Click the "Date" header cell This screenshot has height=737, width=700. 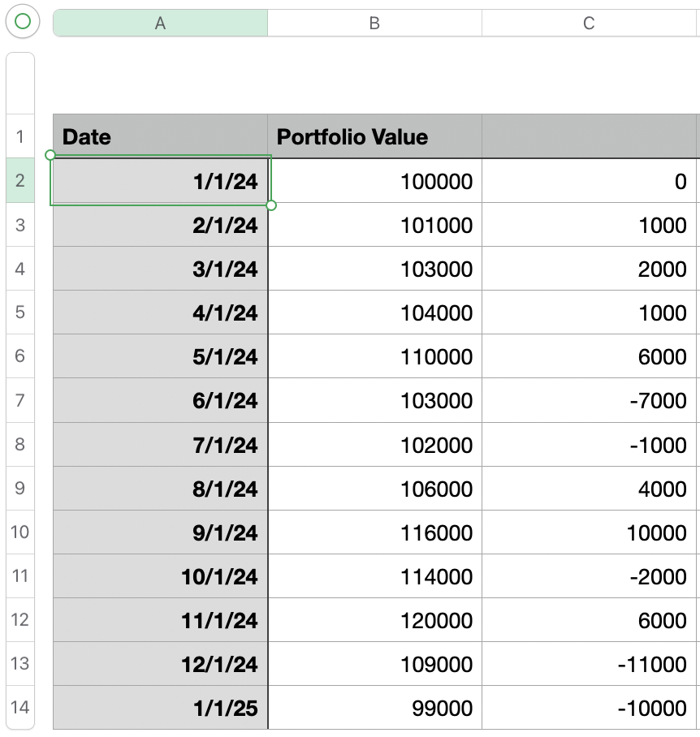pyautogui.click(x=160, y=136)
